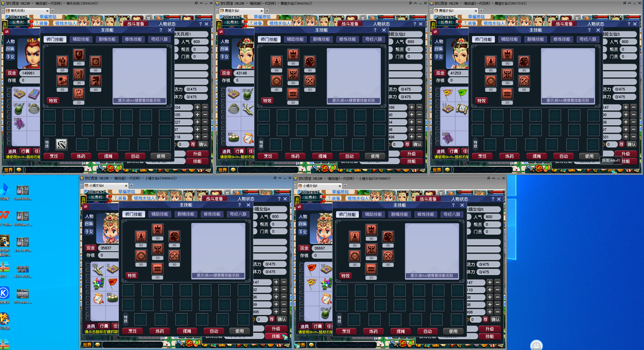Select the watermelon item in 舞姬女仙2 inventory
The height and width of the screenshot is (350, 644).
(x=247, y=95)
